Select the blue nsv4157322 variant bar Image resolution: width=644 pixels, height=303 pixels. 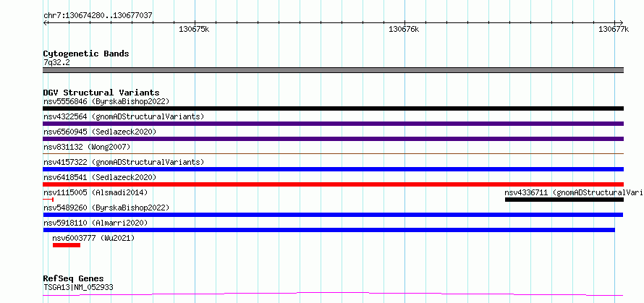(x=333, y=169)
